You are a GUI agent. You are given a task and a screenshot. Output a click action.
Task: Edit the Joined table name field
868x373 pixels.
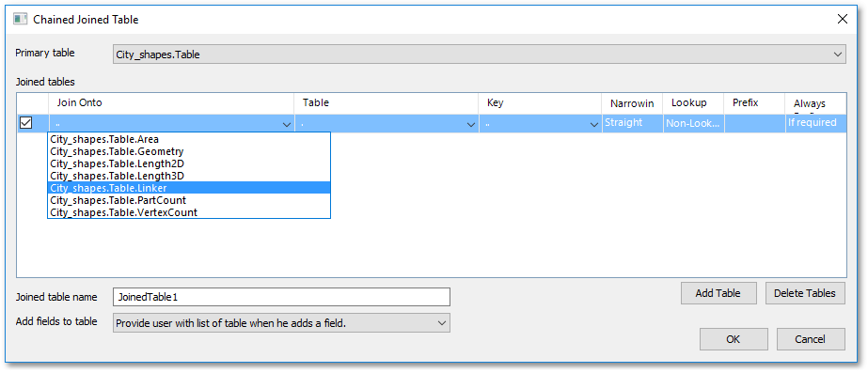click(x=281, y=297)
